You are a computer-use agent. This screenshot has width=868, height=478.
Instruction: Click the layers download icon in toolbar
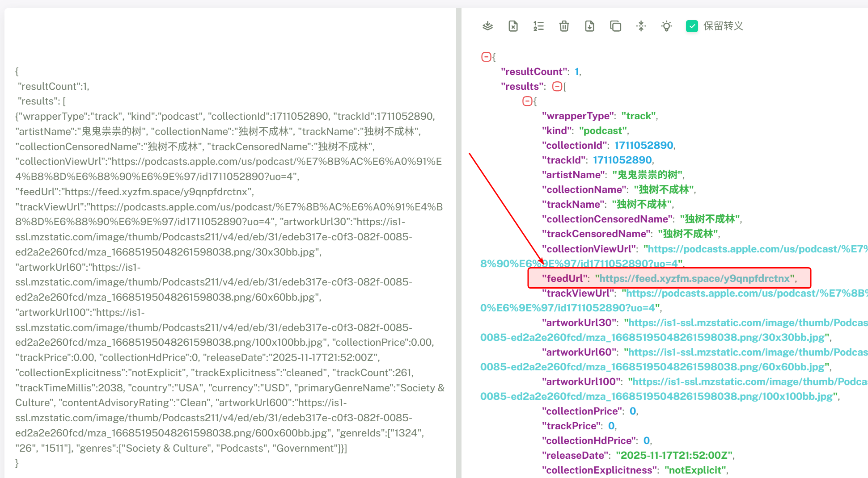tap(487, 26)
